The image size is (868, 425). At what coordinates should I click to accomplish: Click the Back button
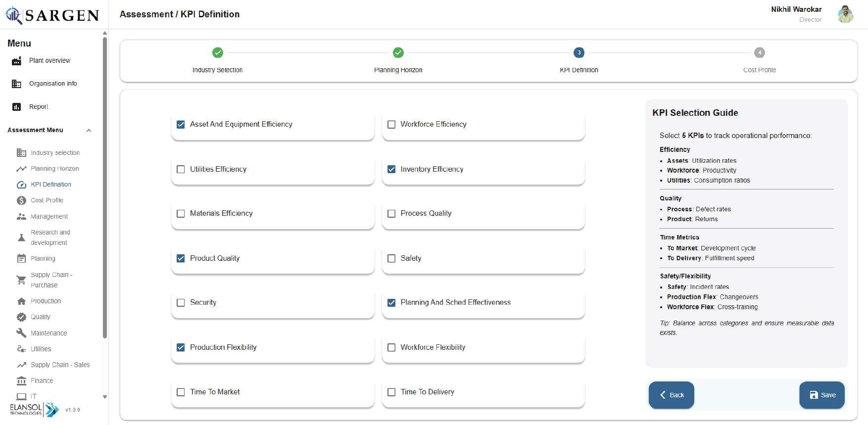coord(671,395)
